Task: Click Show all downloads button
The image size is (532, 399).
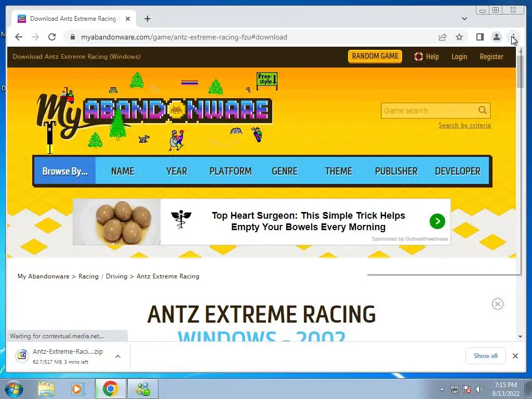Action: point(486,355)
